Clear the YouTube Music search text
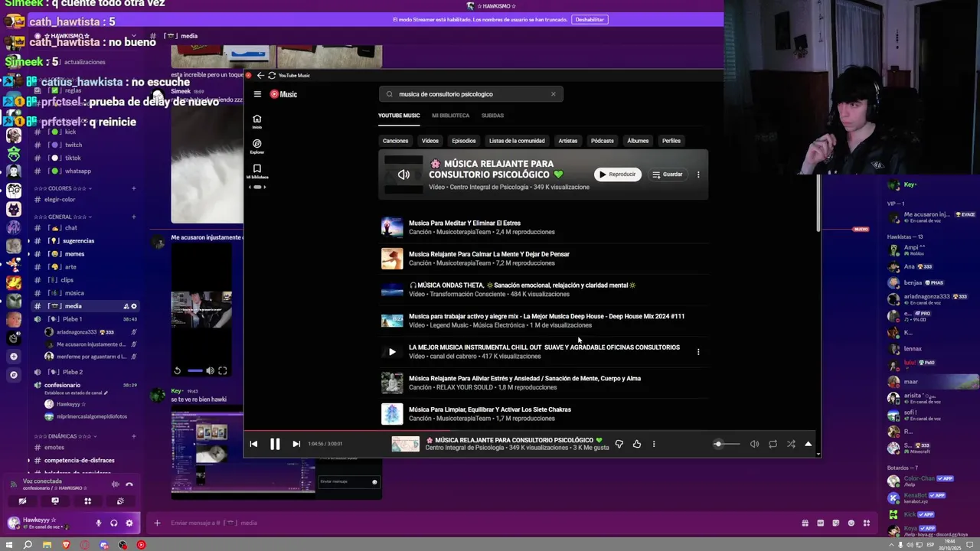The height and width of the screenshot is (551, 980). click(553, 94)
